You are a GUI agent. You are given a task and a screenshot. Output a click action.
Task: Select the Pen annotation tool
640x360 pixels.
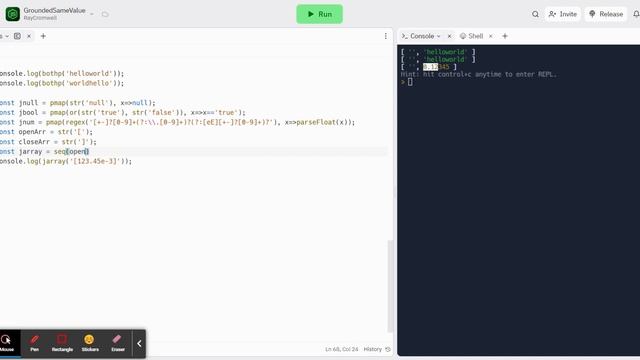35,343
